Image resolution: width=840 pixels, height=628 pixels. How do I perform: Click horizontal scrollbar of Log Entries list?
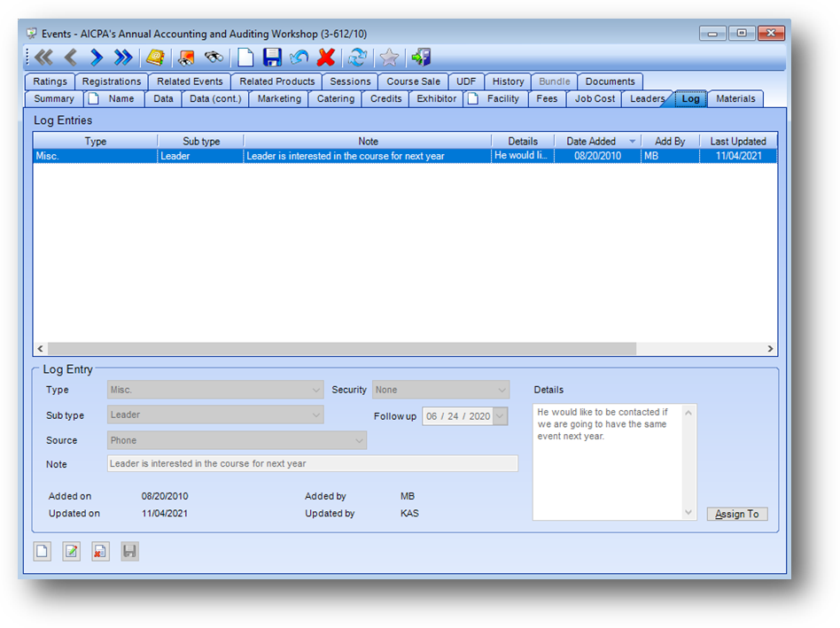pos(342,348)
